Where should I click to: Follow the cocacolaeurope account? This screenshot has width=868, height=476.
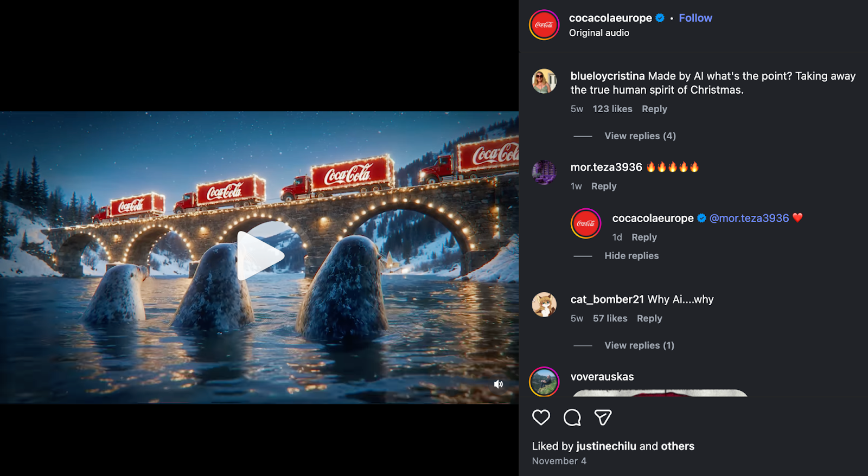coord(695,18)
